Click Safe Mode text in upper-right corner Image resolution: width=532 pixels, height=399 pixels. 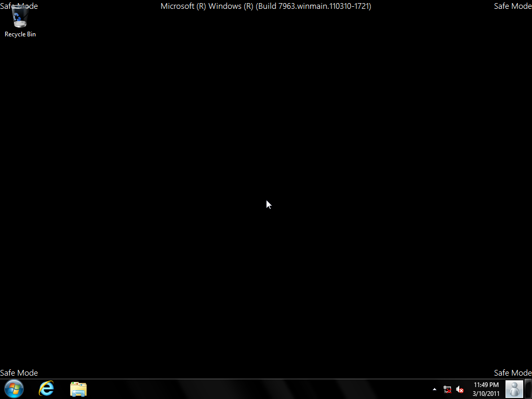(512, 6)
